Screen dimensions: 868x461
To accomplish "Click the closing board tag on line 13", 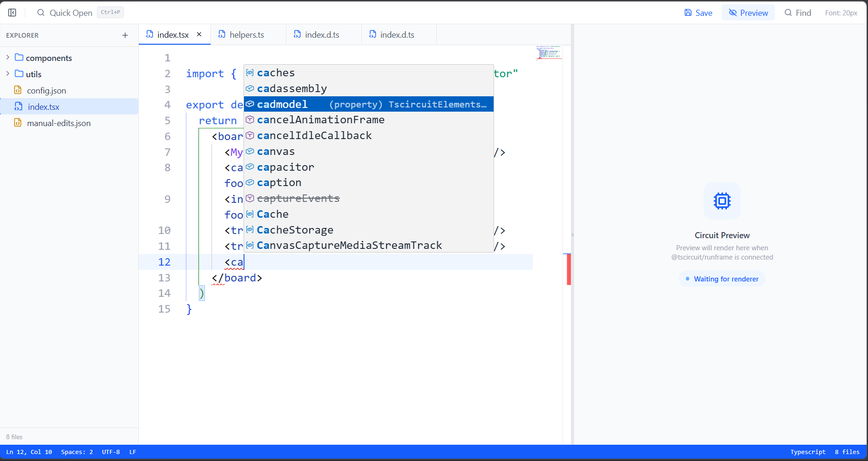I will click(237, 278).
